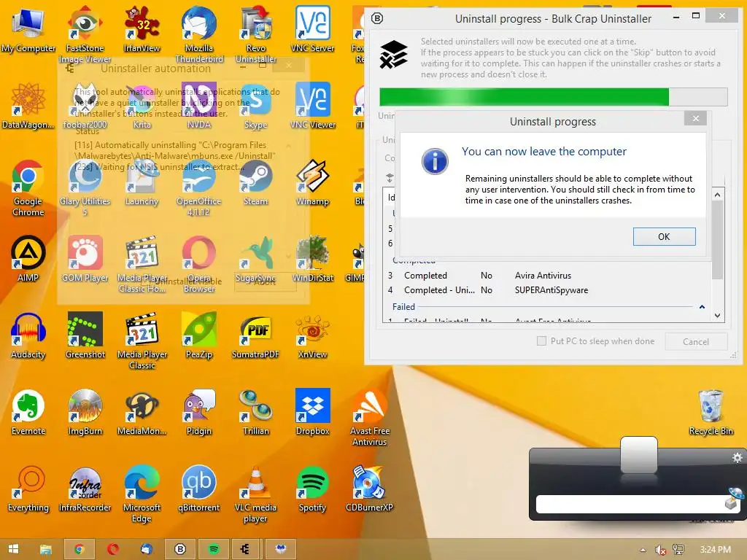The height and width of the screenshot is (560, 747).
Task: Open Trillian desktop icon
Action: coord(256,412)
